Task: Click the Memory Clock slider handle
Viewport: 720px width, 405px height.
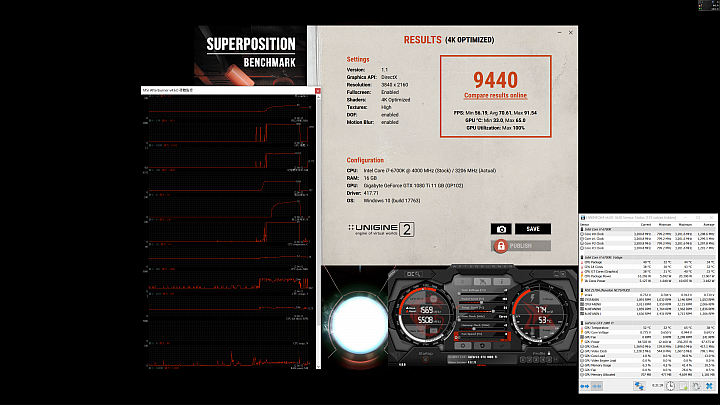Action: coord(474,329)
